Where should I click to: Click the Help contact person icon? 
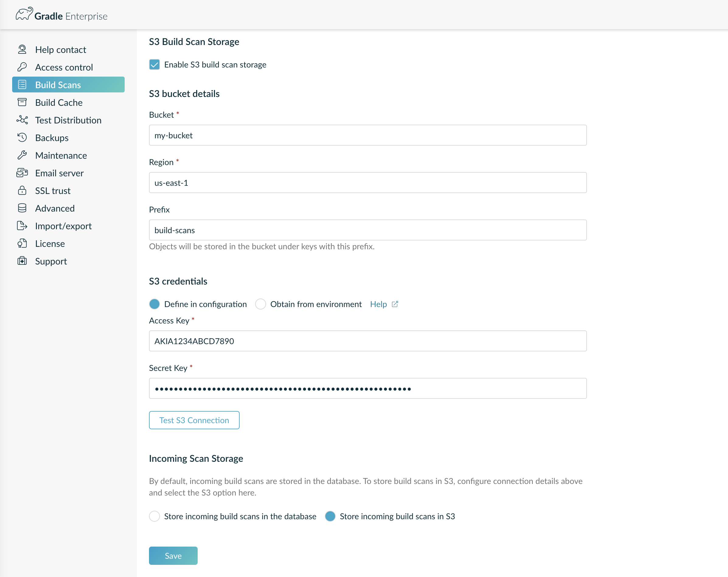22,50
